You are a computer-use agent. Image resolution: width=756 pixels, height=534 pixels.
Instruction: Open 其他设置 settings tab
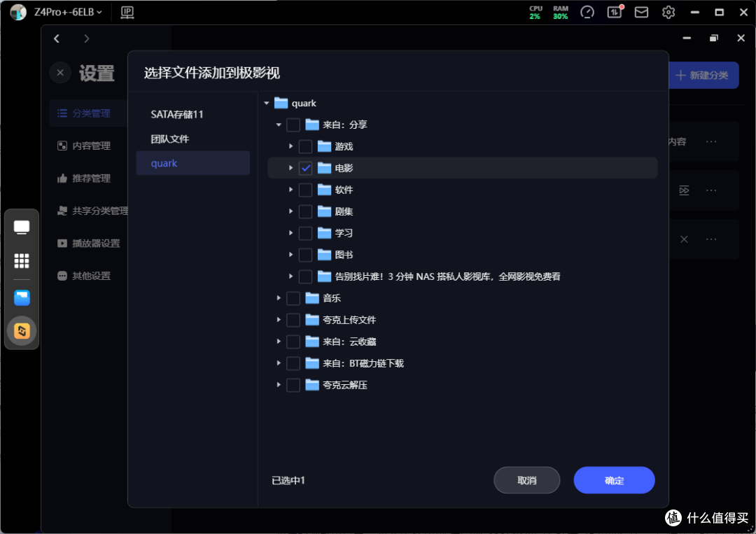(85, 276)
